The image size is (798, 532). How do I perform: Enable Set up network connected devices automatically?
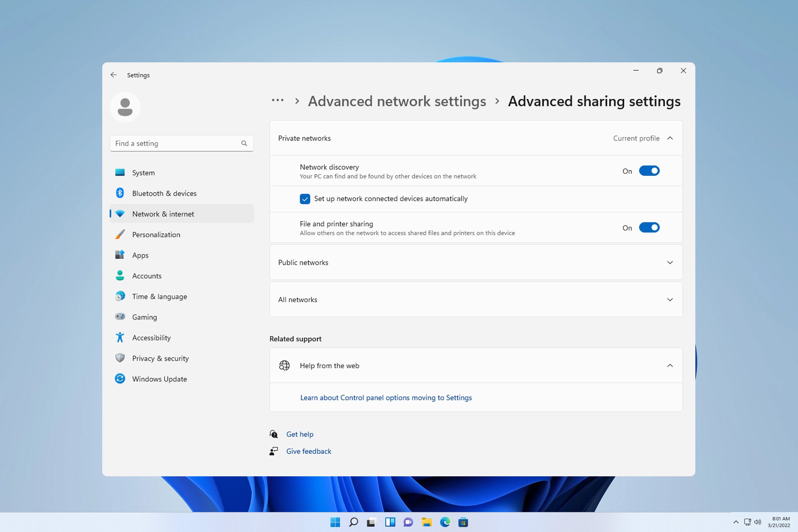click(x=305, y=198)
